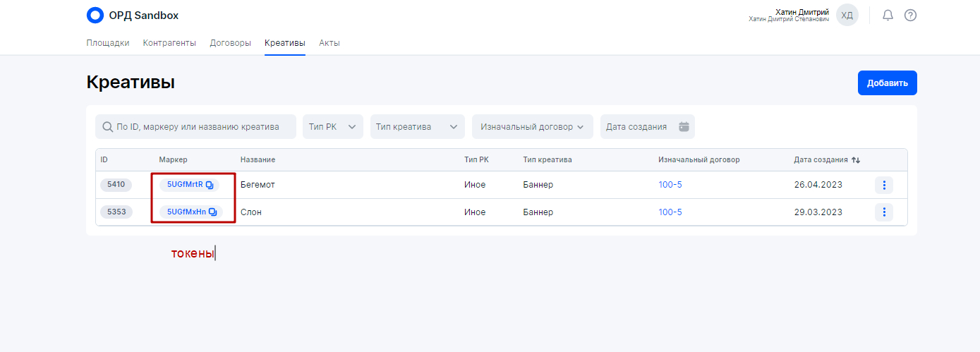
Task: Expand the Тип креатива filter dropdown
Action: click(417, 127)
